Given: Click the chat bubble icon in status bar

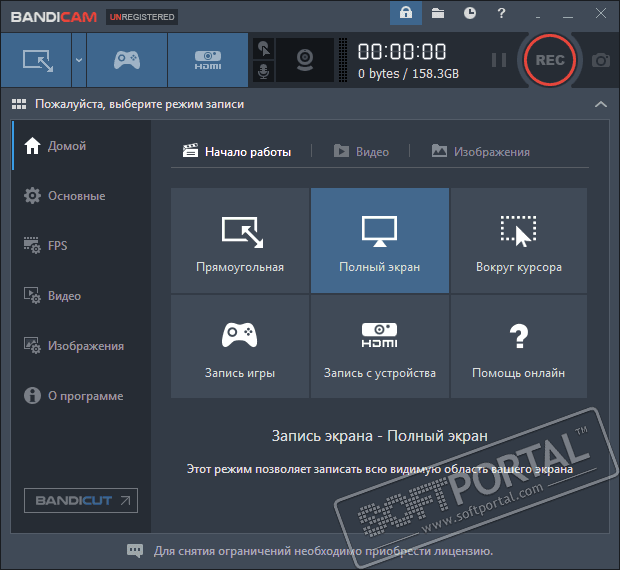Looking at the screenshot, I should pyautogui.click(x=135, y=551).
